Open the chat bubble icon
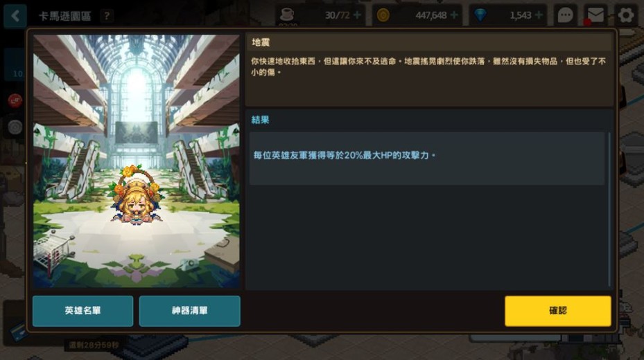The width and height of the screenshot is (644, 360). click(x=565, y=16)
